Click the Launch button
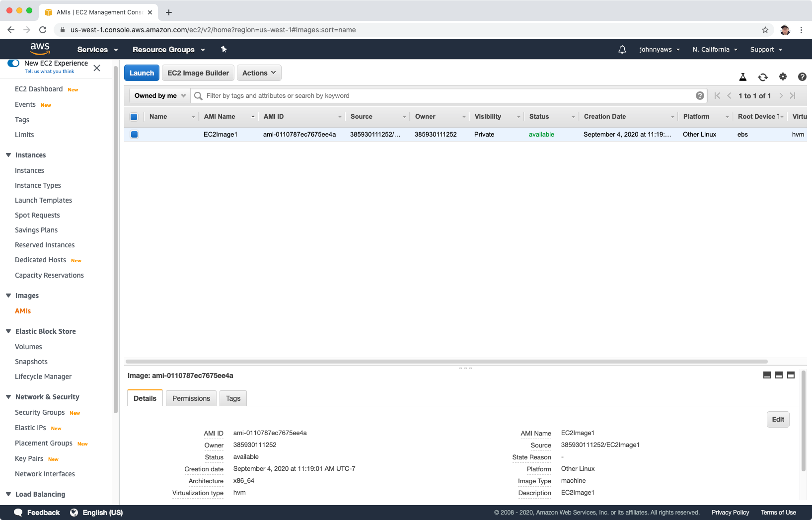Image resolution: width=812 pixels, height=520 pixels. (142, 73)
